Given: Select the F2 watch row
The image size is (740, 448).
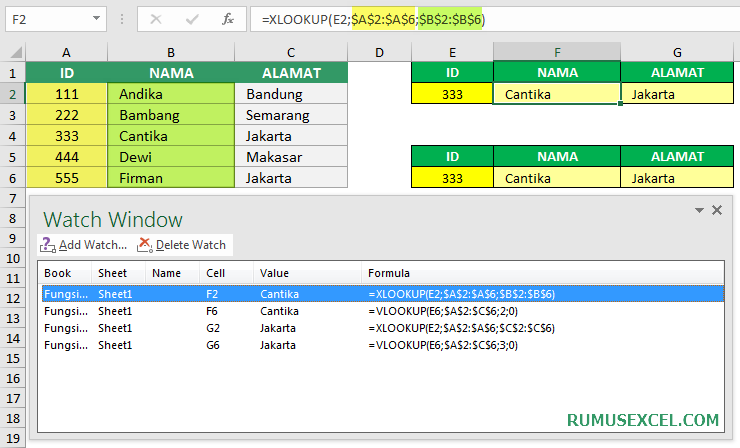Looking at the screenshot, I should (x=382, y=294).
